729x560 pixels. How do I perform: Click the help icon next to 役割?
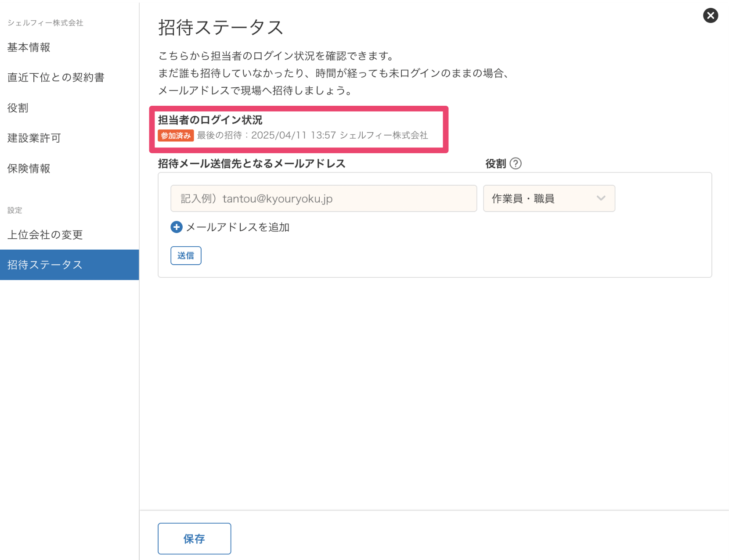click(x=516, y=164)
